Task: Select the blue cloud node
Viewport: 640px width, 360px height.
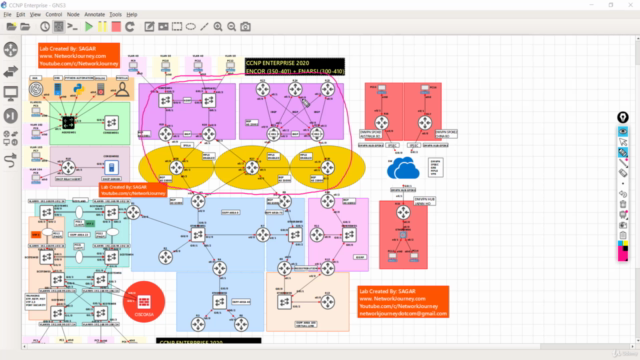Action: pyautogui.click(x=403, y=169)
